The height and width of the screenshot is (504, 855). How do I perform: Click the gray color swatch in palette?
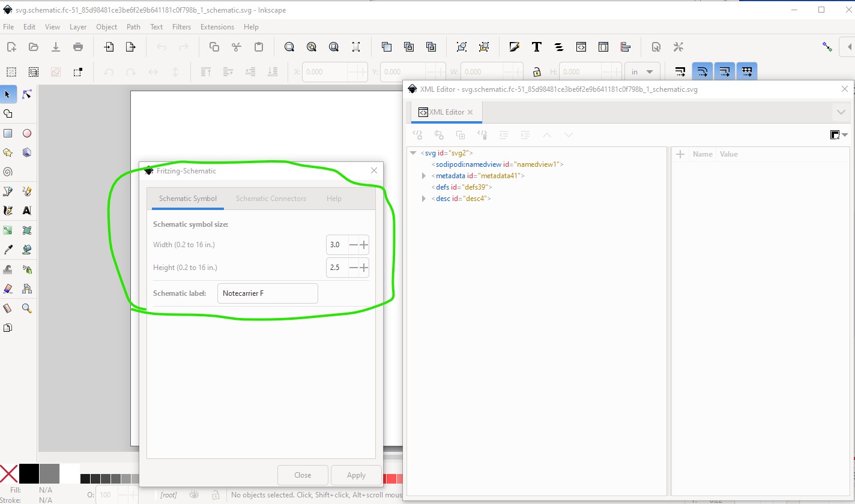49,473
